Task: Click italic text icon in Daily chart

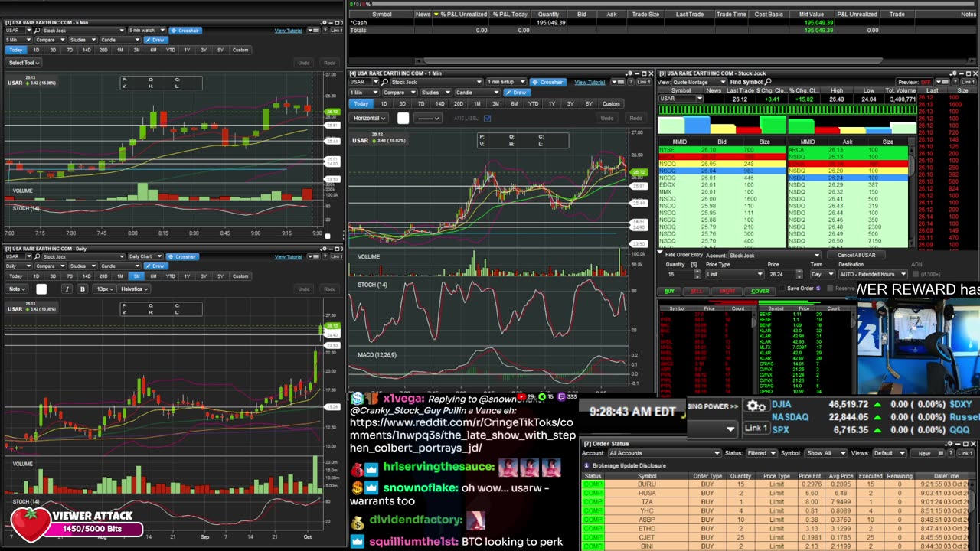Action: click(67, 289)
